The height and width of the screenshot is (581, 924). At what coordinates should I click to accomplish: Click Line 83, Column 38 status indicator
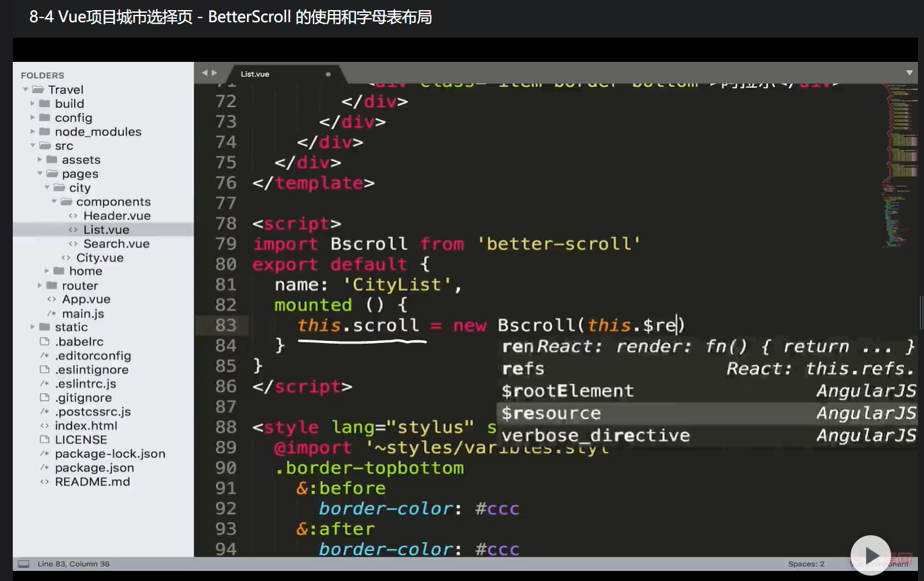[x=74, y=564]
